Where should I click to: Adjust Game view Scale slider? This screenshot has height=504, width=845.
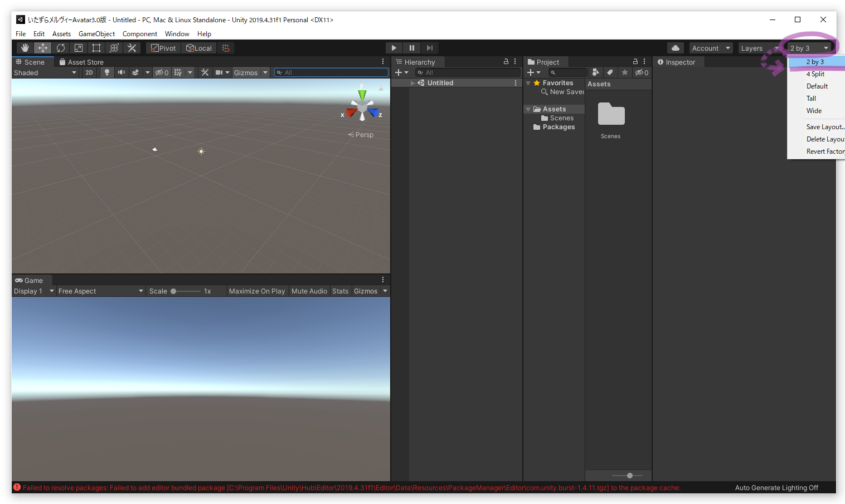(x=186, y=291)
